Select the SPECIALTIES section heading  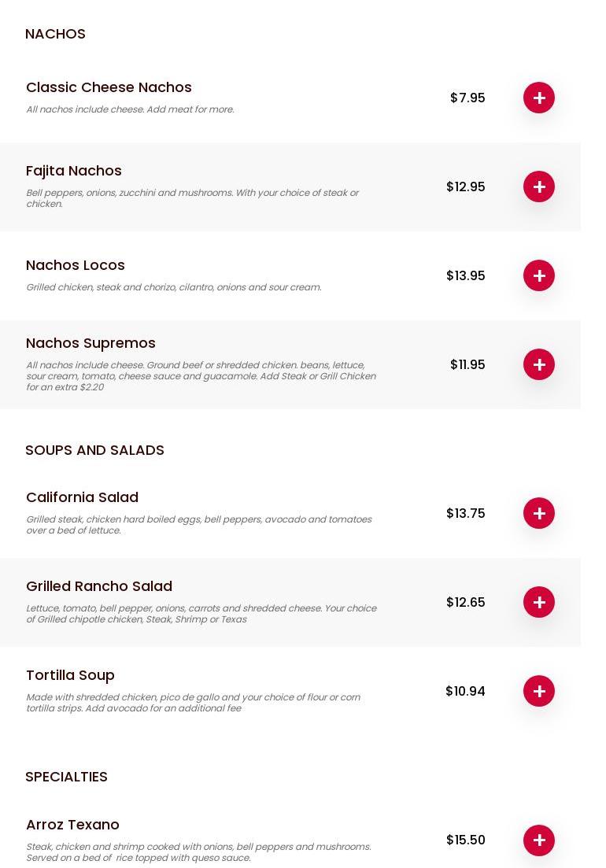tap(66, 777)
